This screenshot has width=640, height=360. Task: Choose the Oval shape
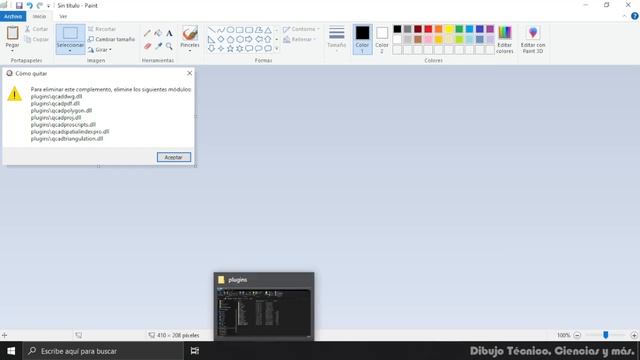point(230,30)
